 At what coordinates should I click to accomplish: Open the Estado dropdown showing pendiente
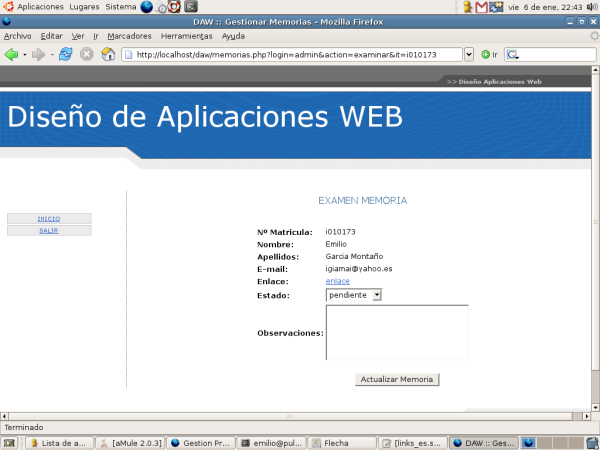354,295
